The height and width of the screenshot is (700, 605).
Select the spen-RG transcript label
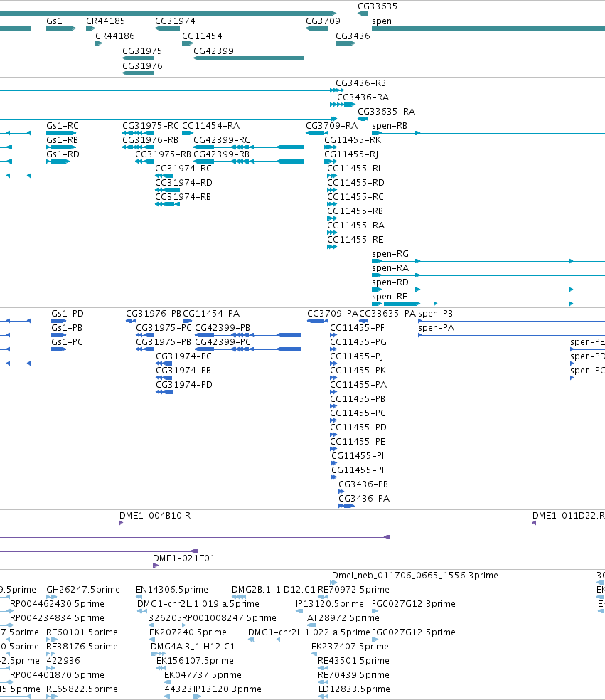[390, 254]
